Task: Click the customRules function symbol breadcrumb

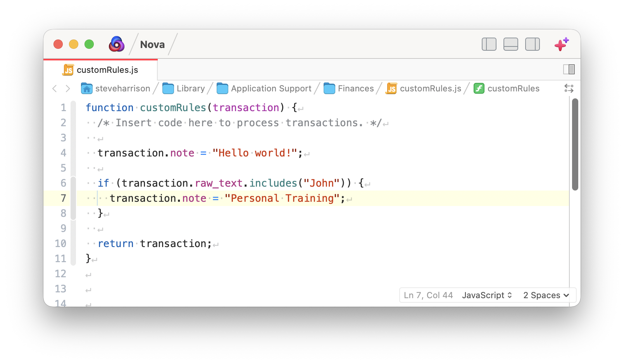Action: pyautogui.click(x=507, y=89)
